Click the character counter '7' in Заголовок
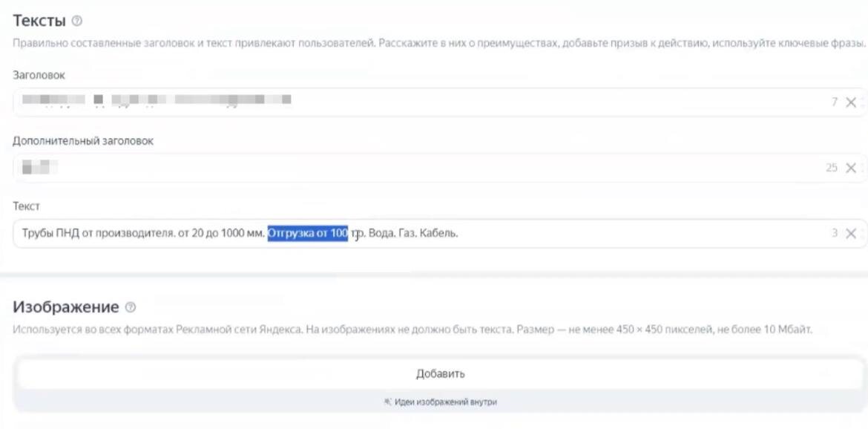868x429 pixels. pyautogui.click(x=834, y=102)
